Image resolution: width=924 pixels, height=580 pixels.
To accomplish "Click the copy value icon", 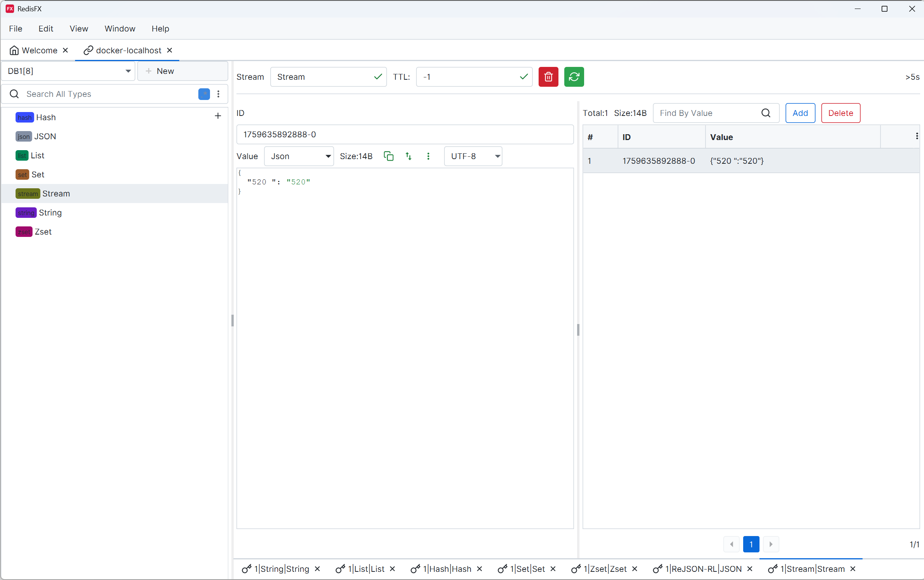I will pyautogui.click(x=388, y=156).
